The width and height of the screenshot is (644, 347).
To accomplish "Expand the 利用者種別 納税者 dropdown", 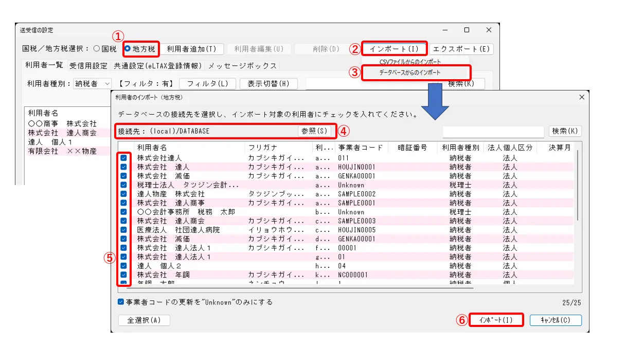I will [x=92, y=83].
